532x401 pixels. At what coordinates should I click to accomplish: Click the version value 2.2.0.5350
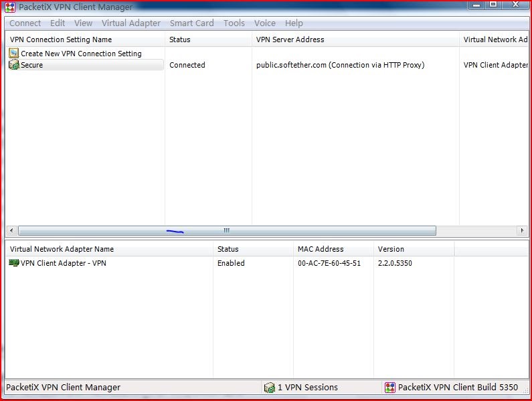[x=395, y=263]
